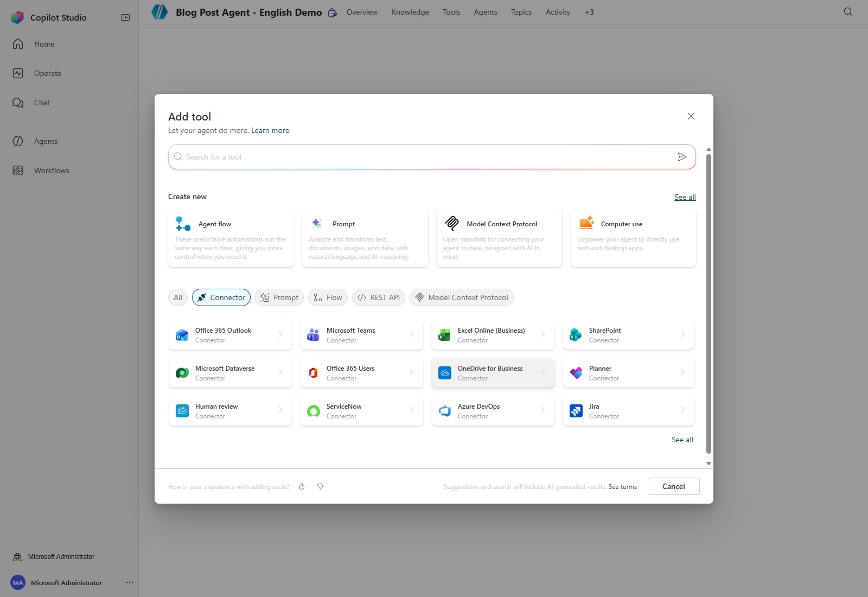Click the Cancel button
868x597 pixels.
674,486
